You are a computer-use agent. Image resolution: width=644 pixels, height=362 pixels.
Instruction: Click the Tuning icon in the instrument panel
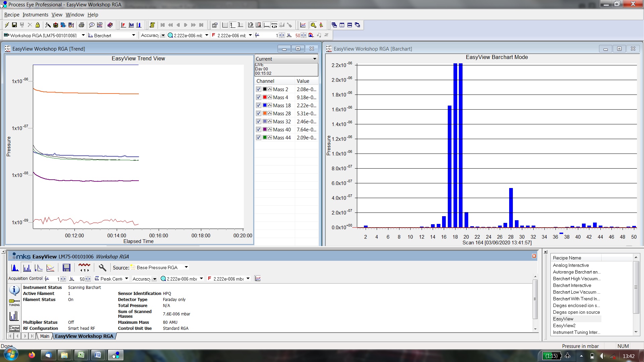14,302
